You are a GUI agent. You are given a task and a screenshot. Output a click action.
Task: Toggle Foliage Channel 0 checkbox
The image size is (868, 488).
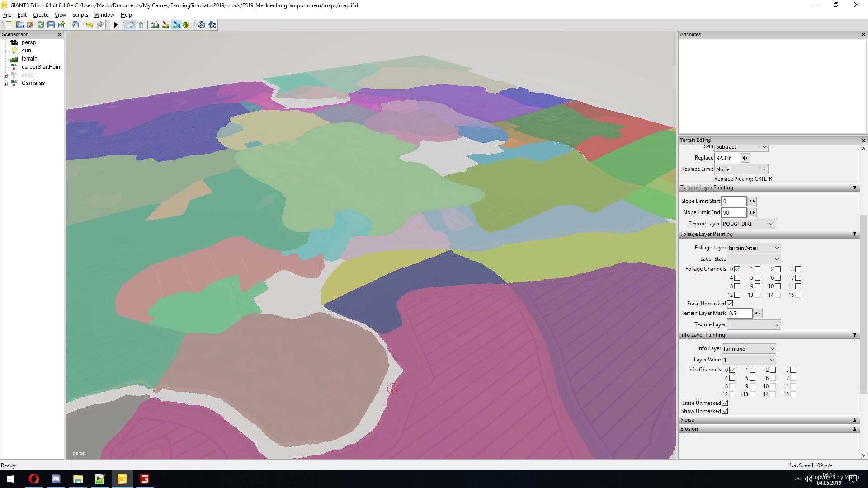click(737, 269)
